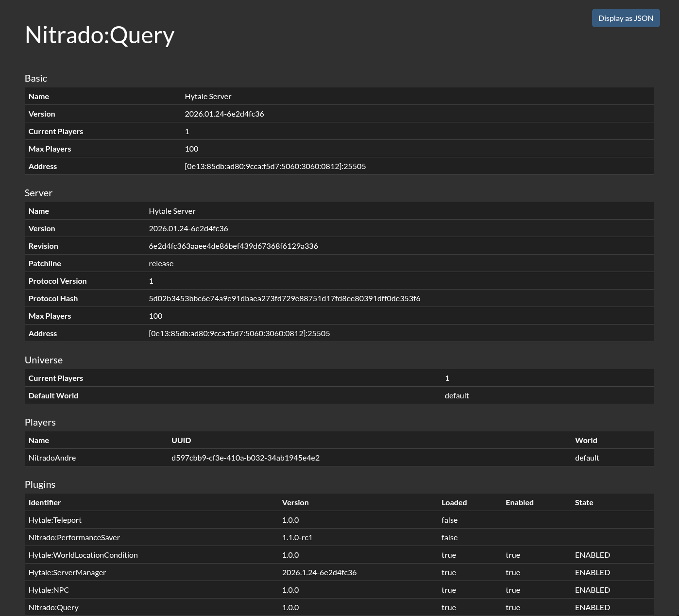Screen dimensions: 679x616
Task: Click the Players table World column header
Action: [x=586, y=440]
